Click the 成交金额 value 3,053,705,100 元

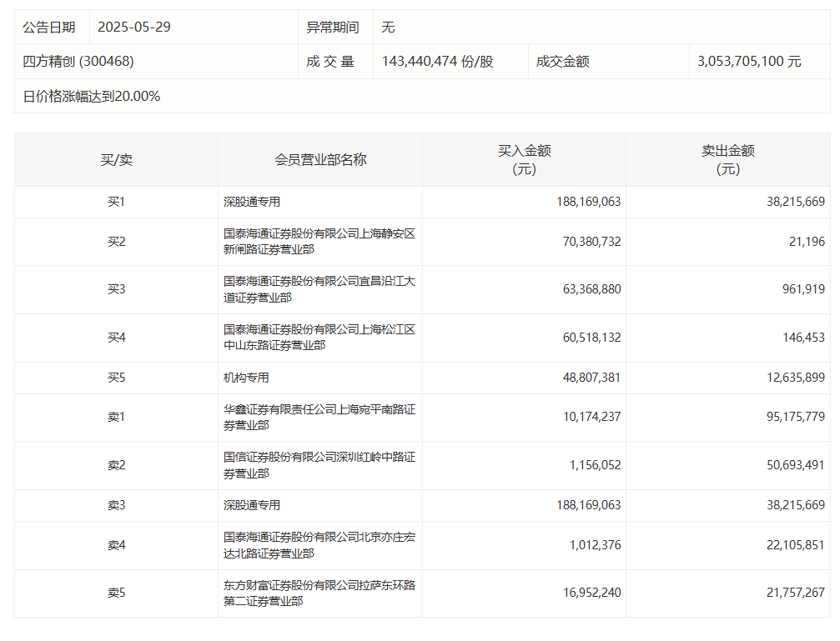point(748,62)
